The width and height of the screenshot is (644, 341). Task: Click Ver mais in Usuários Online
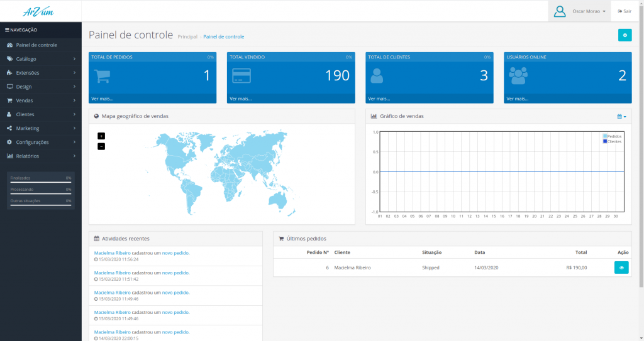click(x=518, y=99)
